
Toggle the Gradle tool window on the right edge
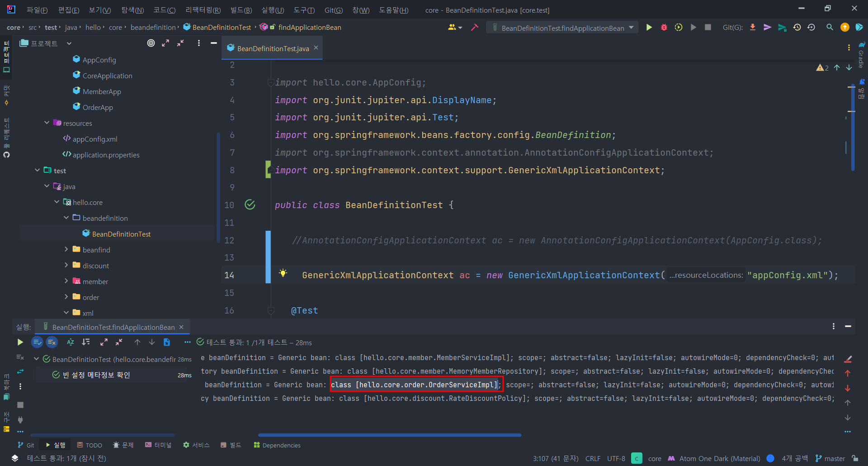pos(862,55)
